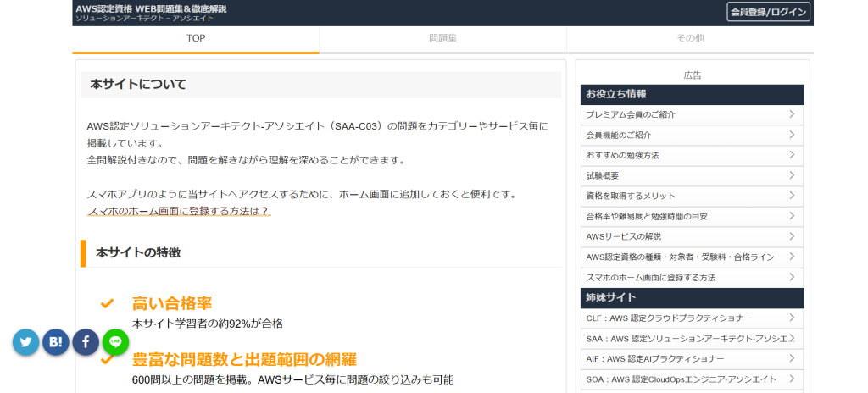The image size is (868, 393).
Task: Open スマホのホーム画面に登録する方法は？ link
Action: pos(178,211)
